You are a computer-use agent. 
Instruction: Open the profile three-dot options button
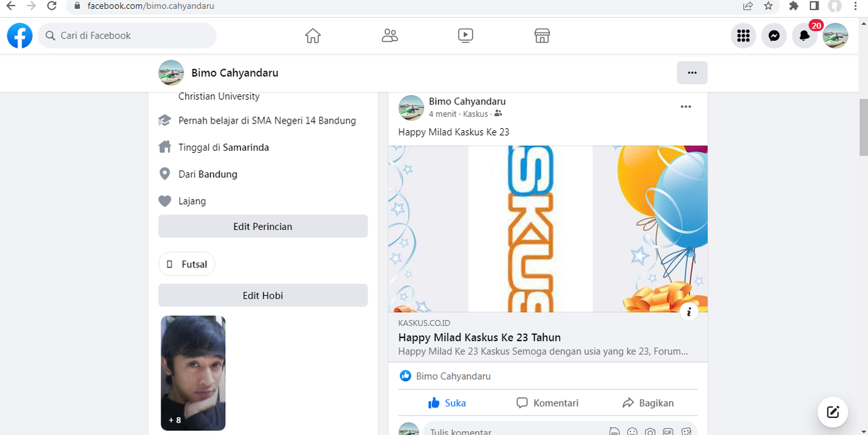coord(692,73)
